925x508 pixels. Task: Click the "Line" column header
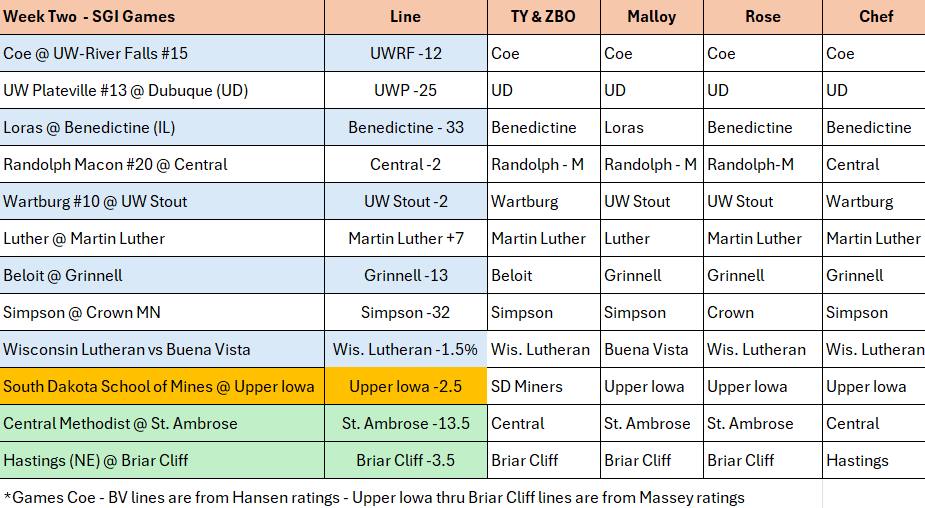(405, 17)
